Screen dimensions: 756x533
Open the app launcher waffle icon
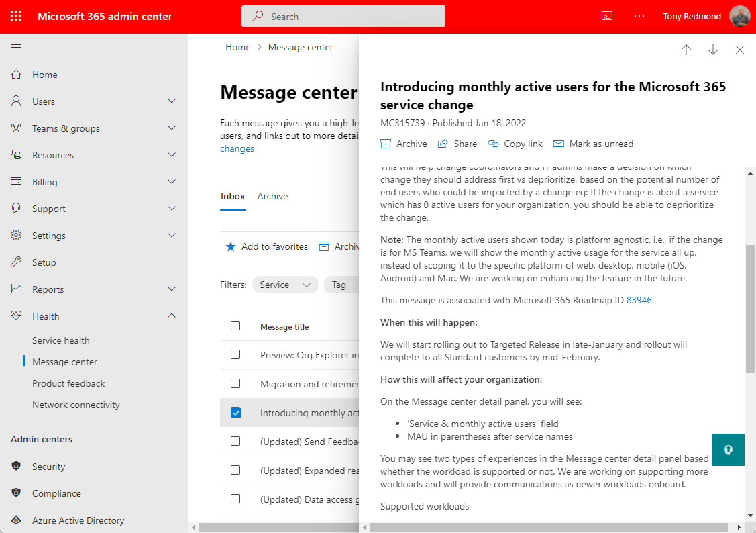click(16, 16)
